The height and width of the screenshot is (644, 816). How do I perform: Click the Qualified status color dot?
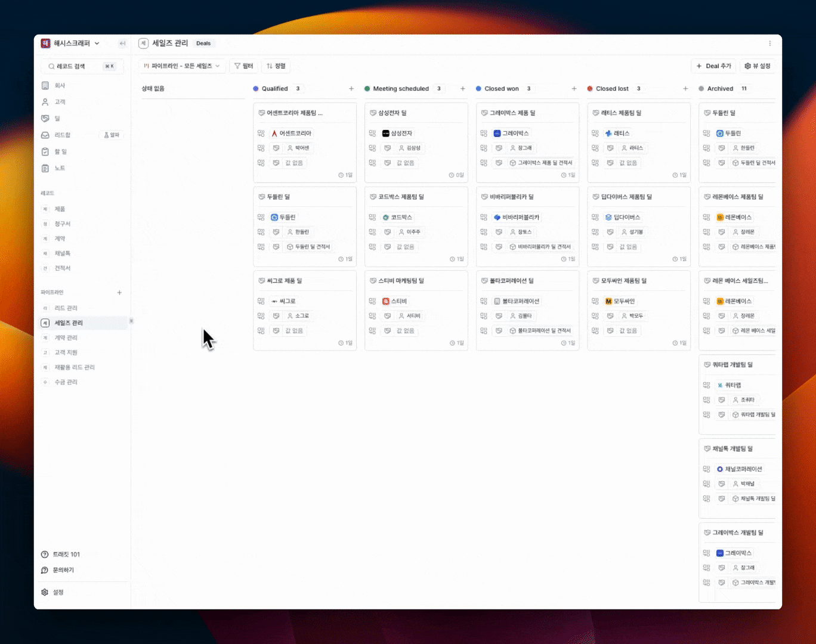(256, 89)
